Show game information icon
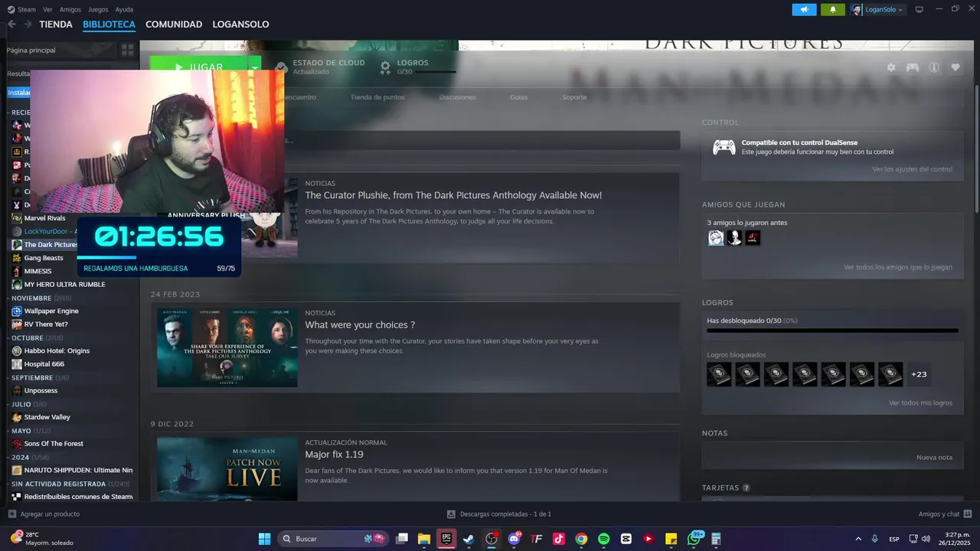This screenshot has height=551, width=980. coord(934,67)
